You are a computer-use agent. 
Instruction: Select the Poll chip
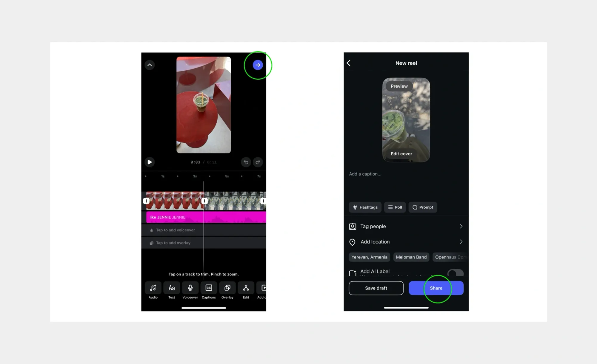[395, 207]
